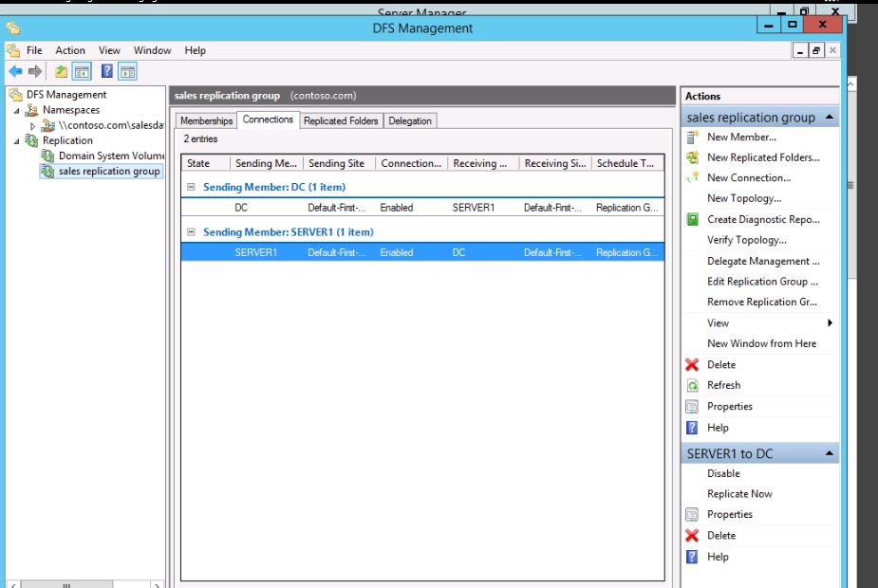
Task: Click Verify Topology action
Action: click(x=746, y=240)
